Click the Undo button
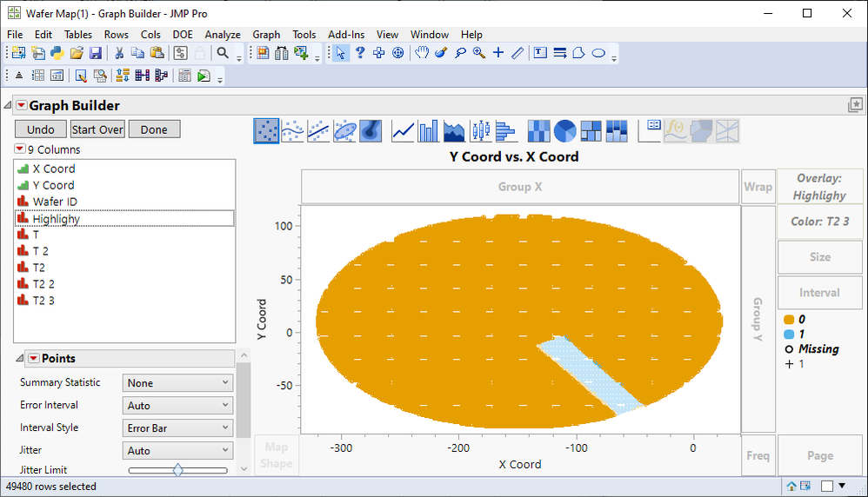This screenshot has width=868, height=497. [41, 129]
